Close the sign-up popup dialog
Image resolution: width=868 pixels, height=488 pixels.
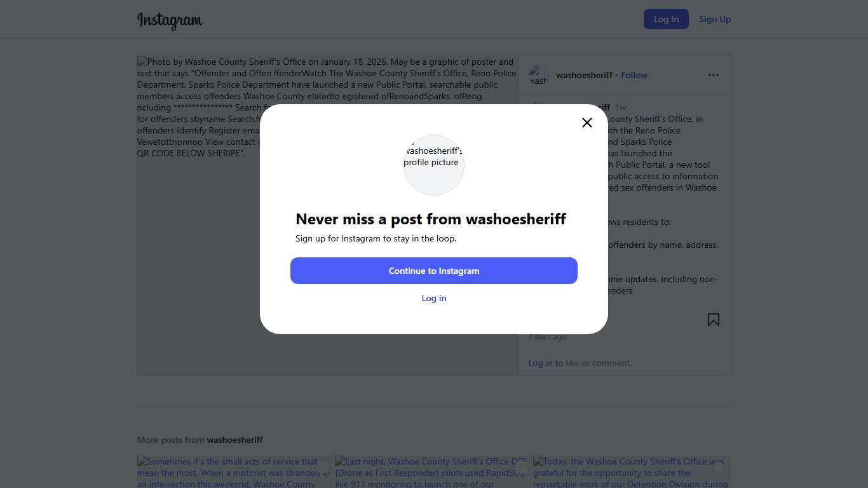pos(587,123)
